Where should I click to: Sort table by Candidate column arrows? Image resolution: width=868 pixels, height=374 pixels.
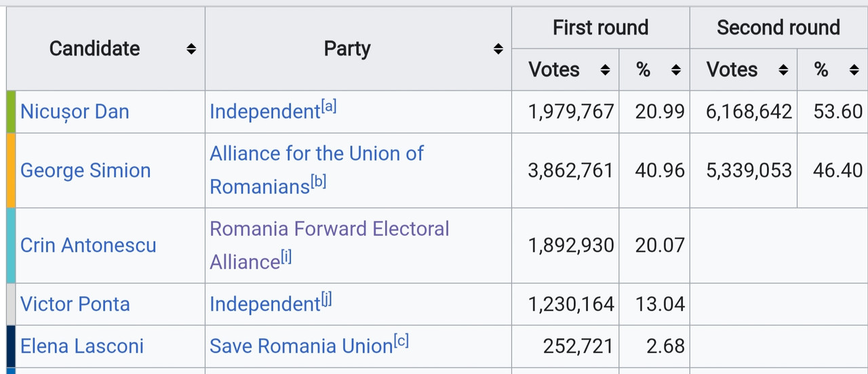[191, 49]
